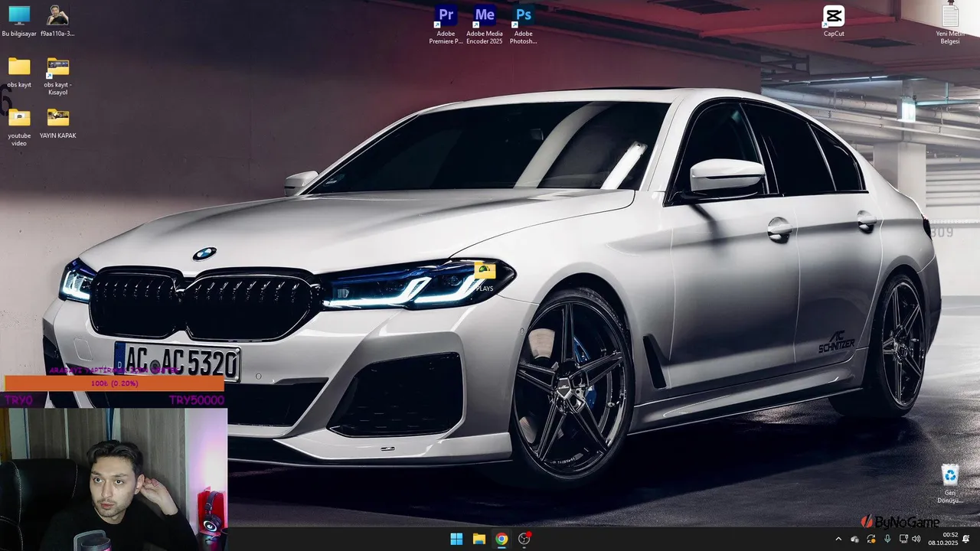The image size is (980, 551).
Task: Open the Windows Start menu
Action: 456,539
